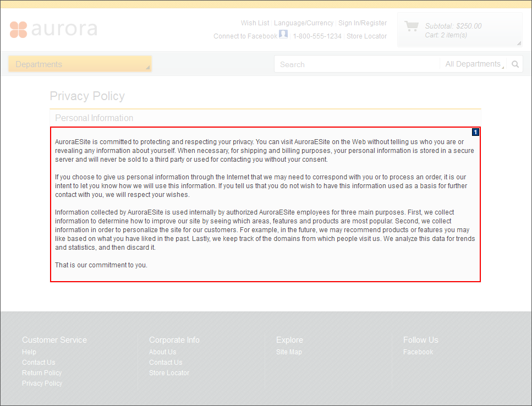Open the Wish List link

pyautogui.click(x=255, y=23)
